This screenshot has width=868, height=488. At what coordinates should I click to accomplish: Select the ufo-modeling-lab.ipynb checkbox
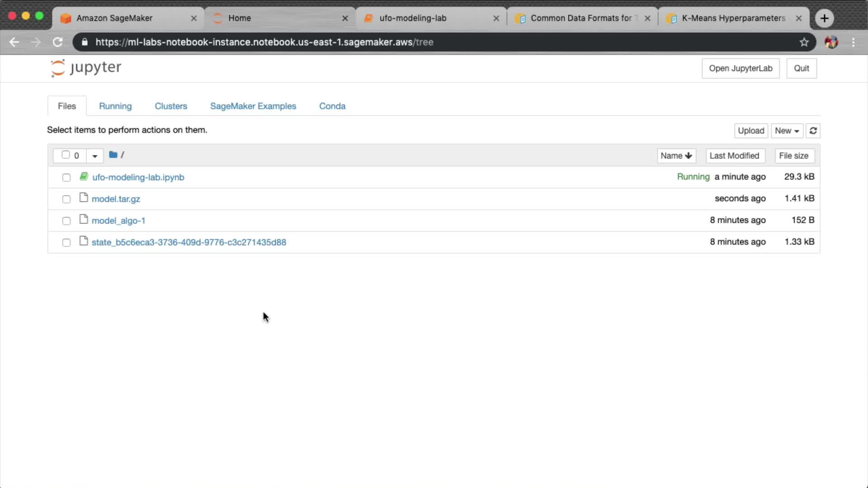click(x=66, y=178)
